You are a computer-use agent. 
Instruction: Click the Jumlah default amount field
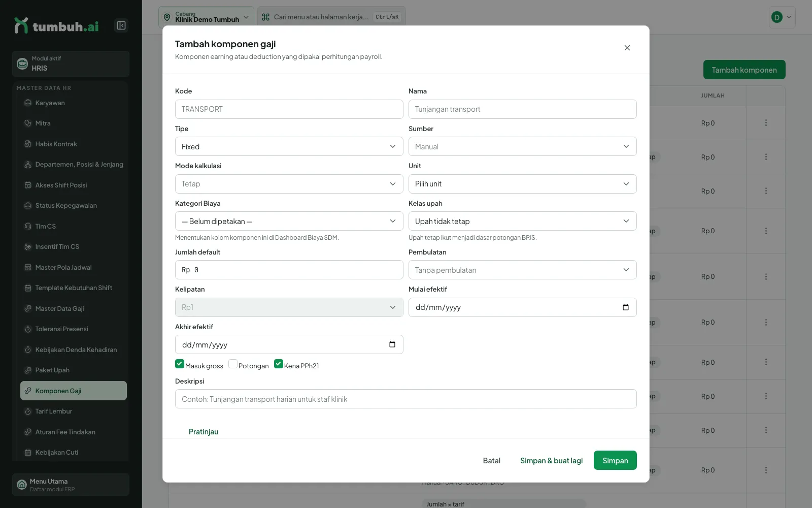[x=289, y=270]
